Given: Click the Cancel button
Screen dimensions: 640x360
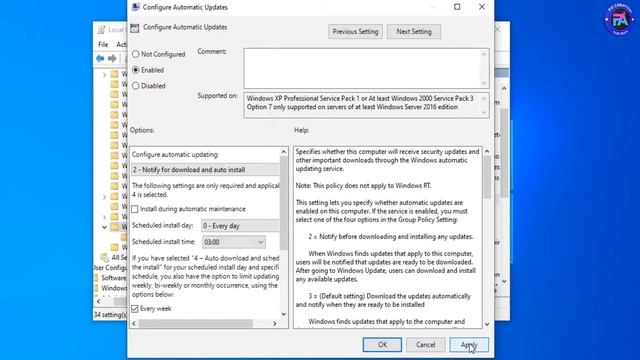Looking at the screenshot, I should click(425, 344).
